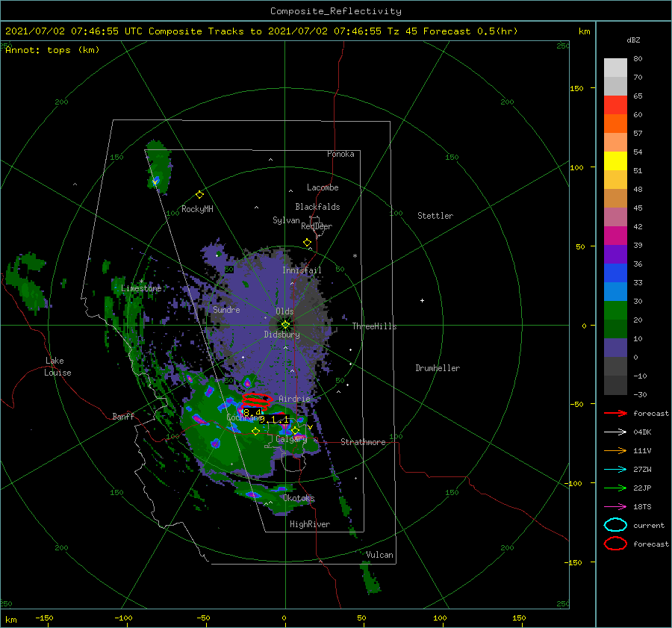Click the Vulcan city label
The width and height of the screenshot is (672, 628).
point(380,555)
